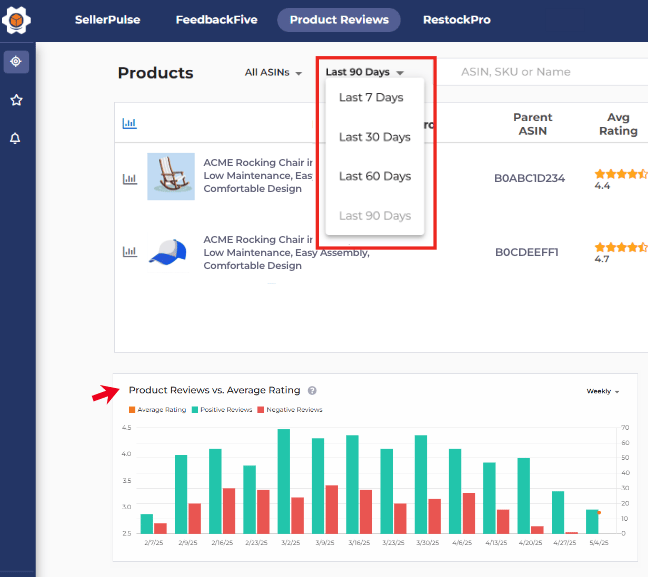
Task: Toggle Positive Reviews legend swatch
Action: tap(195, 410)
